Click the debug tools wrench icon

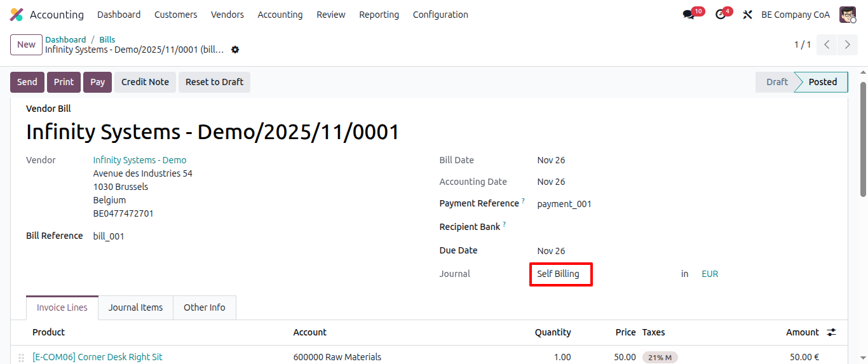pos(747,15)
